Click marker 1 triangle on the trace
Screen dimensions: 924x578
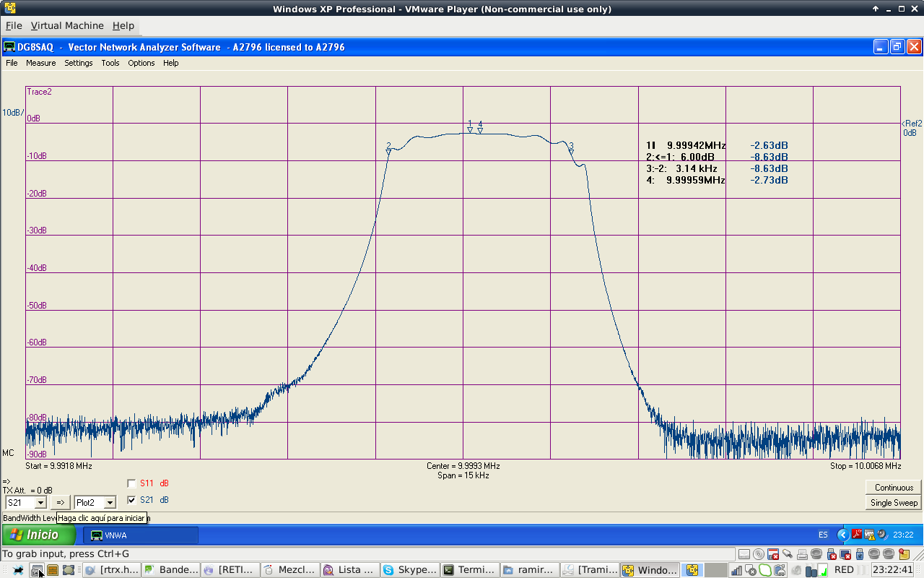click(470, 129)
